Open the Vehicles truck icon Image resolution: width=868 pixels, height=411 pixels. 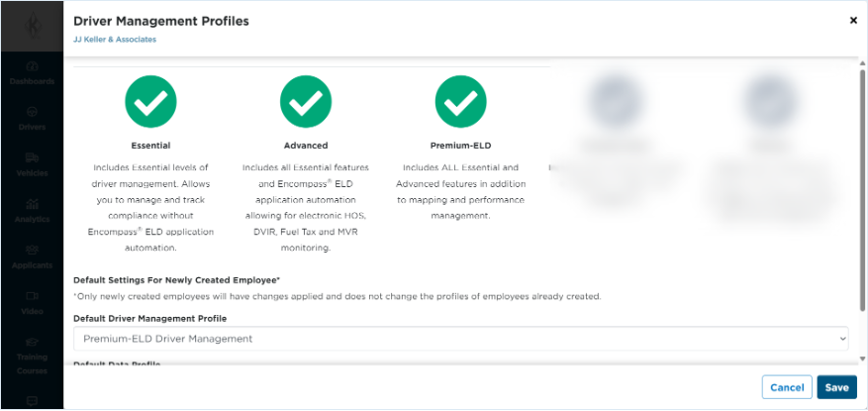point(32,158)
